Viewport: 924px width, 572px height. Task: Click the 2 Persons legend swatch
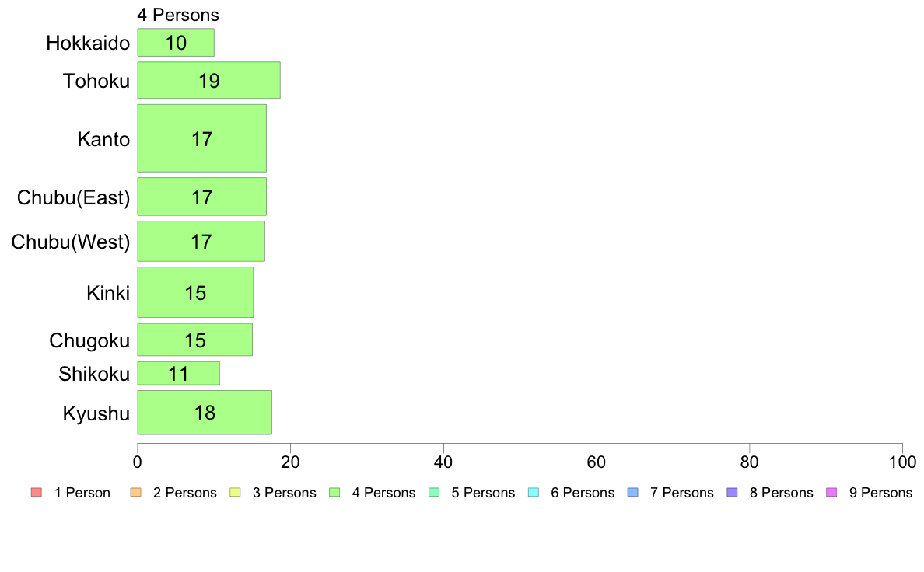[135, 493]
